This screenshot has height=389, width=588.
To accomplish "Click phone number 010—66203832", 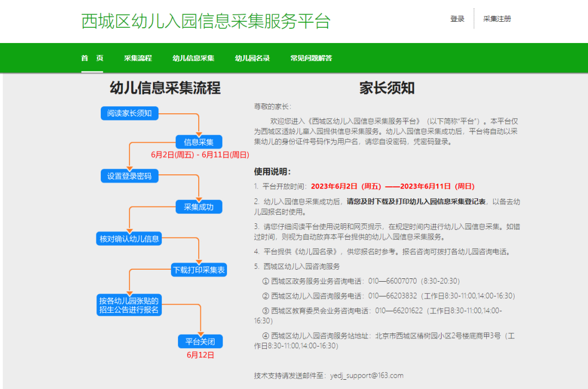I will pyautogui.click(x=393, y=296).
